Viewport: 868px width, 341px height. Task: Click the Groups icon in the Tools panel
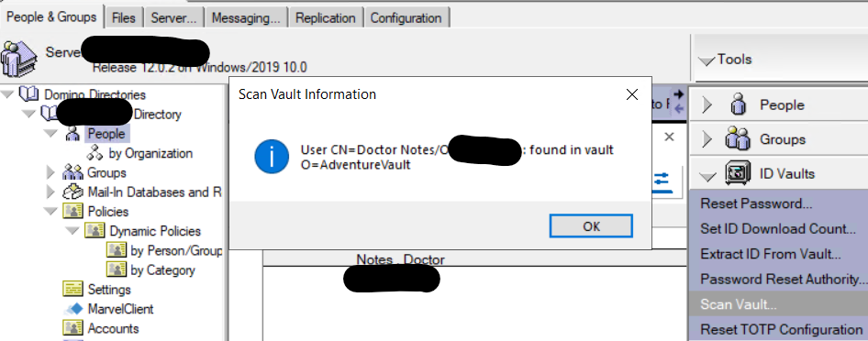[x=738, y=139]
